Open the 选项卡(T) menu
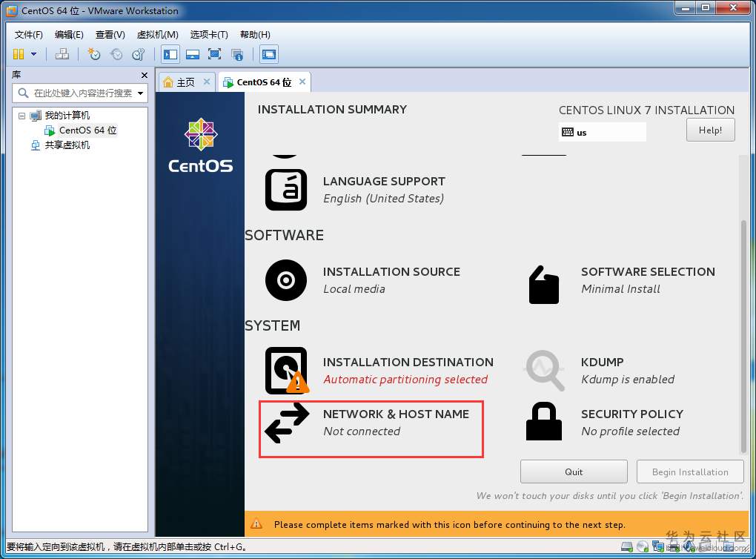The image size is (756, 559). coord(209,35)
